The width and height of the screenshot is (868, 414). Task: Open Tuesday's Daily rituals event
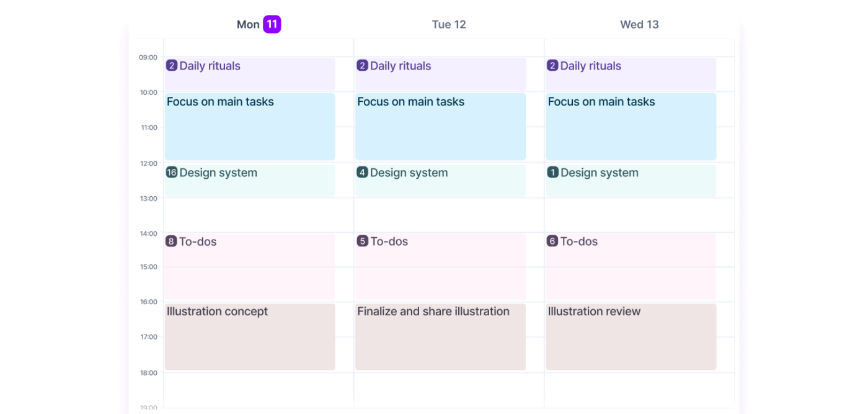tap(440, 74)
